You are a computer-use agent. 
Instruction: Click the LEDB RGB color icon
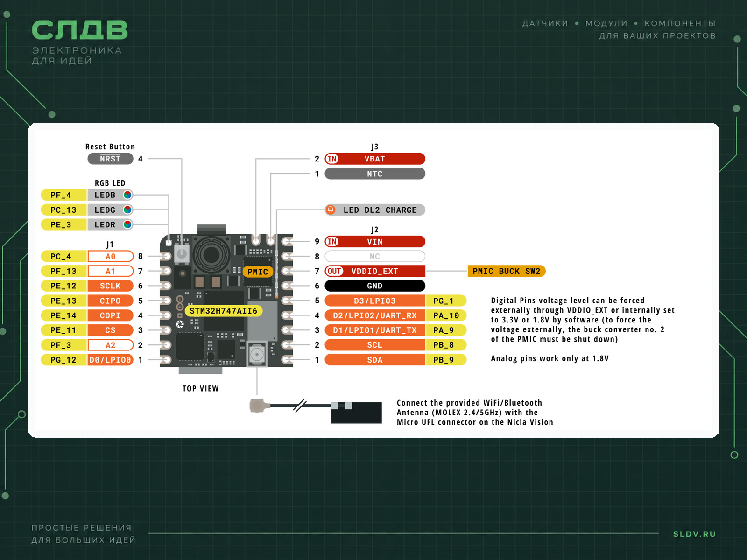pos(127,195)
